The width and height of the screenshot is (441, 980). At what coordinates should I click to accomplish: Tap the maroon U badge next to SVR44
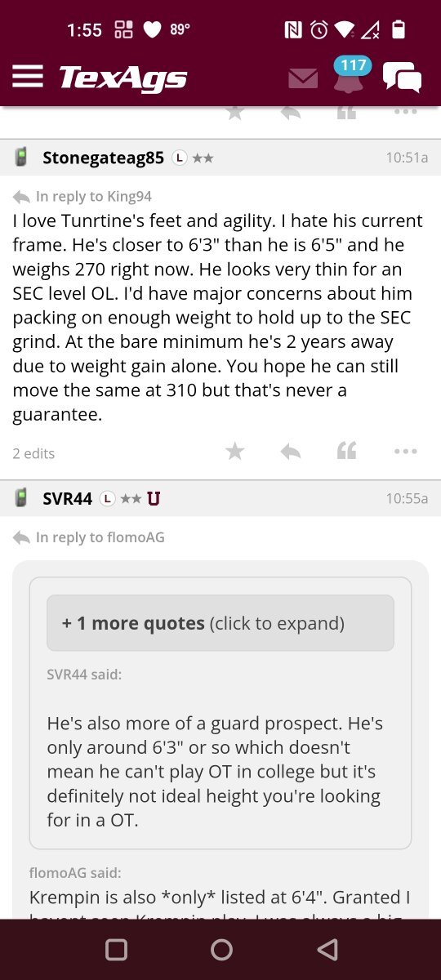[154, 498]
